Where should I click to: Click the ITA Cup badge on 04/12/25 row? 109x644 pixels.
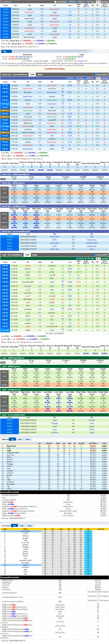point(5,330)
